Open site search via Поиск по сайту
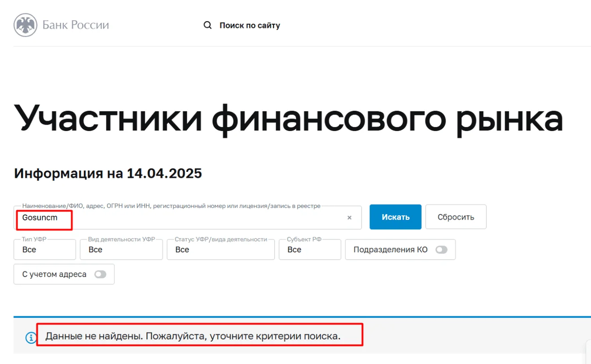The image size is (591, 364). (x=250, y=25)
